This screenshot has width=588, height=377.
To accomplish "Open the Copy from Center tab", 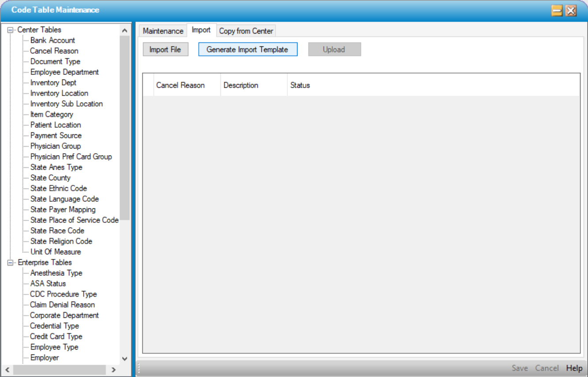I will click(246, 31).
